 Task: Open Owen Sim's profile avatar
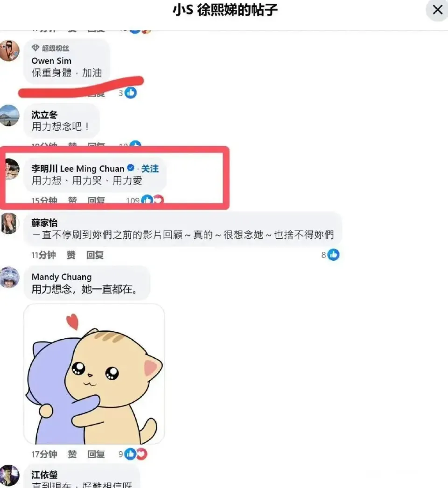point(9,50)
